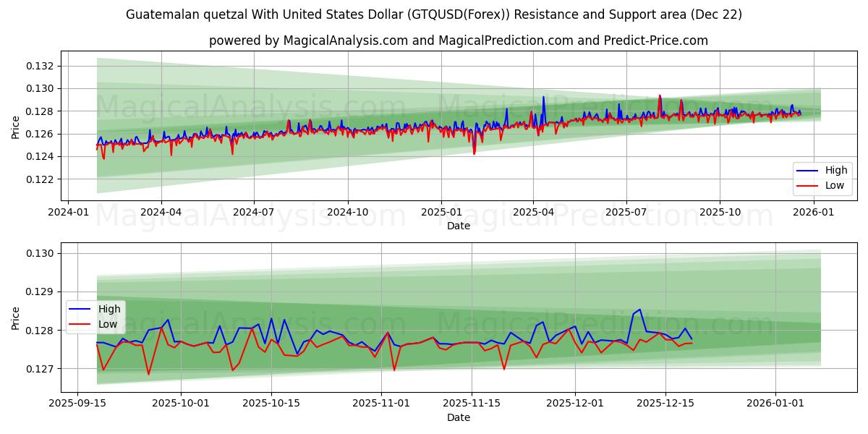This screenshot has height=434, width=868.
Task: Click the peak around 2025-12-15 on bottom chart
Action: [639, 310]
